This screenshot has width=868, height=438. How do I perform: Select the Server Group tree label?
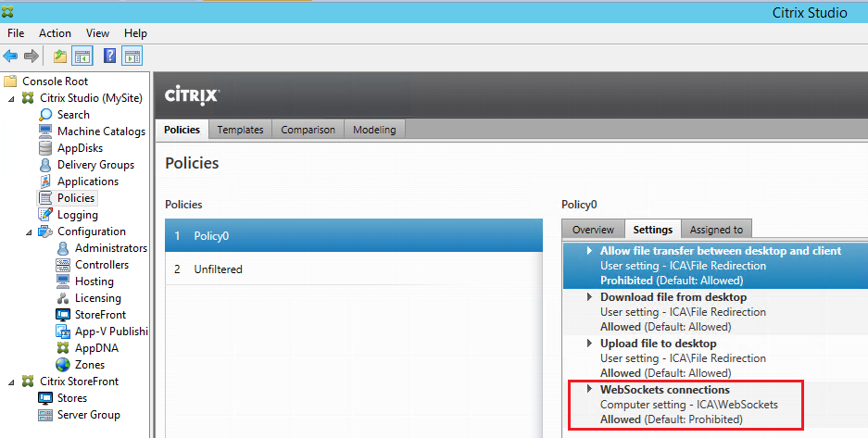pyautogui.click(x=89, y=415)
